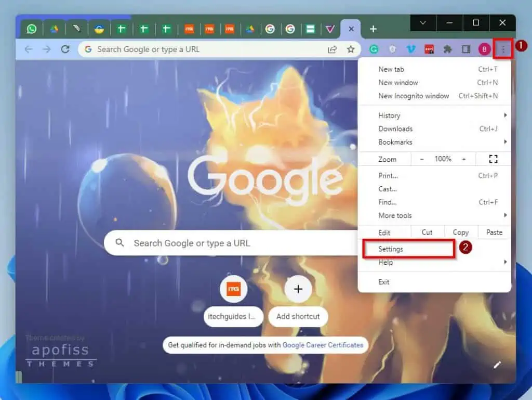Open the tab search dropdown arrow
This screenshot has height=400, width=532.
[422, 23]
